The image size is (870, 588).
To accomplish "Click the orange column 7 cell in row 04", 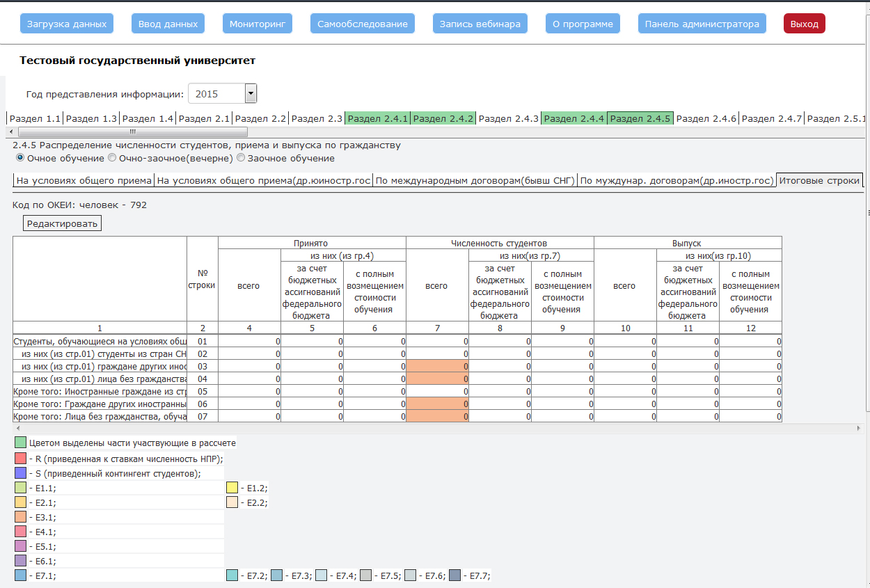I will tap(437, 379).
